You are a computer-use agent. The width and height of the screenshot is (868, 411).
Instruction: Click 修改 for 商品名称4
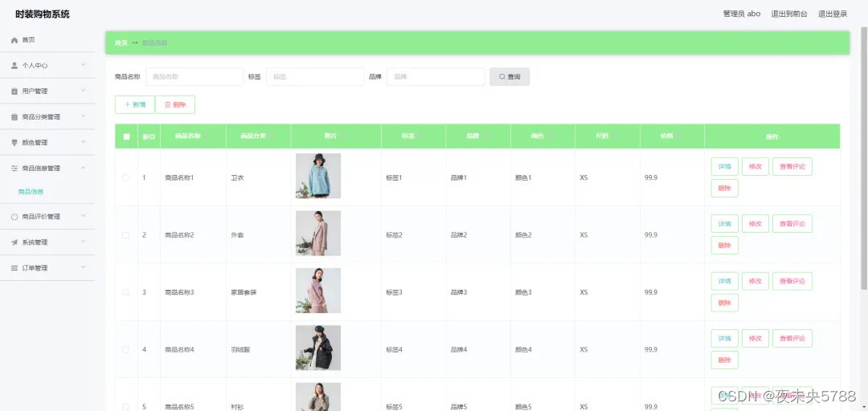755,339
